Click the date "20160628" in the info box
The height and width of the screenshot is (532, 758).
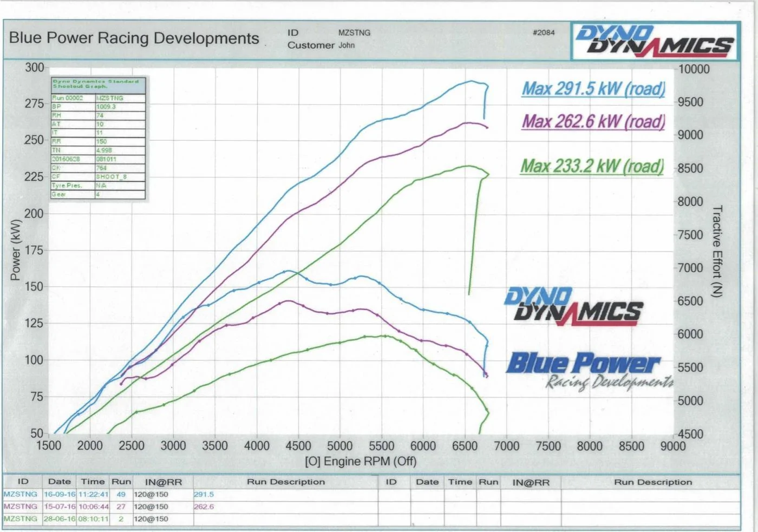[66, 159]
